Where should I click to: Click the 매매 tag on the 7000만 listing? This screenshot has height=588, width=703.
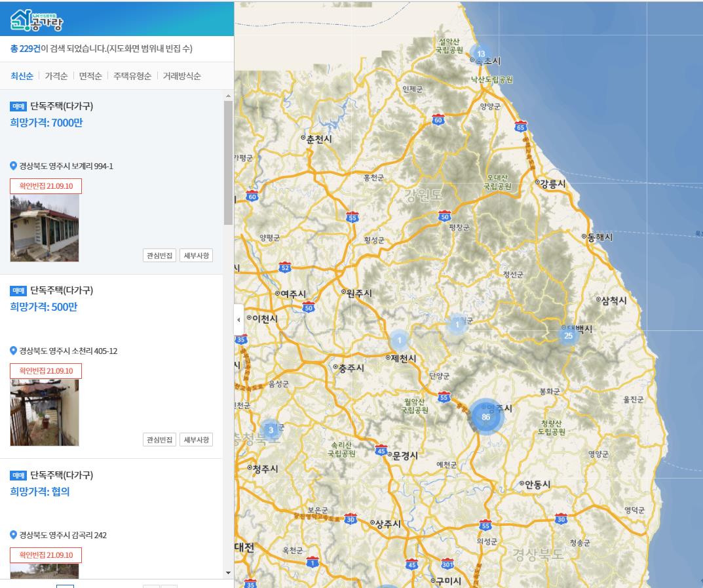(x=18, y=106)
